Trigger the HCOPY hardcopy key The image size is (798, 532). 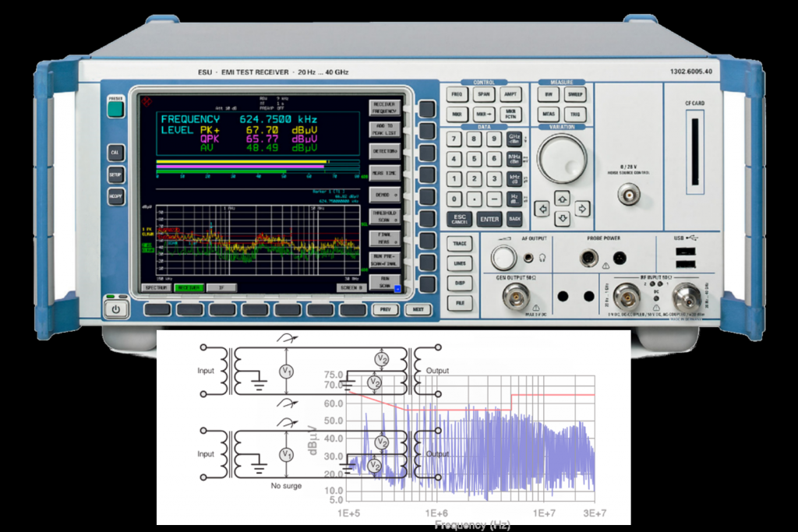(x=115, y=196)
